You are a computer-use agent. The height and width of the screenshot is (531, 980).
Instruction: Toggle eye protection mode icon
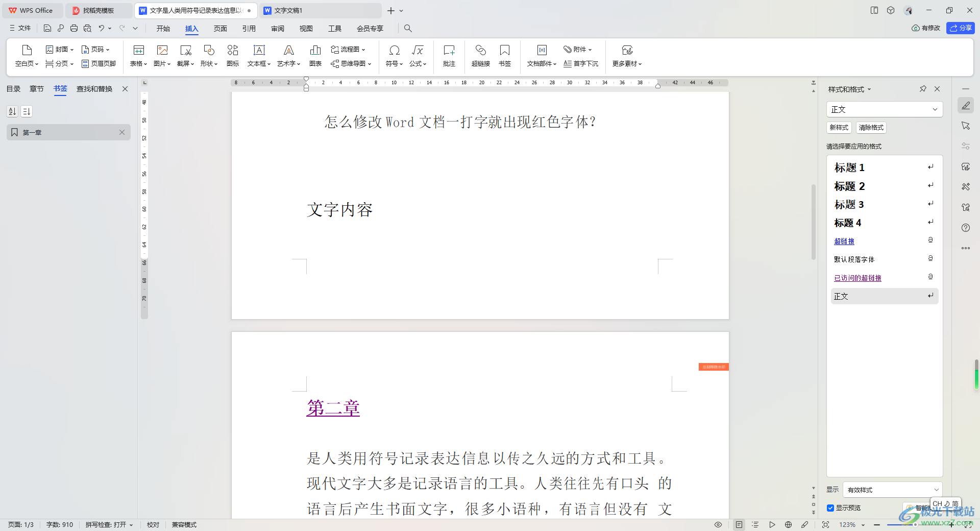point(718,525)
